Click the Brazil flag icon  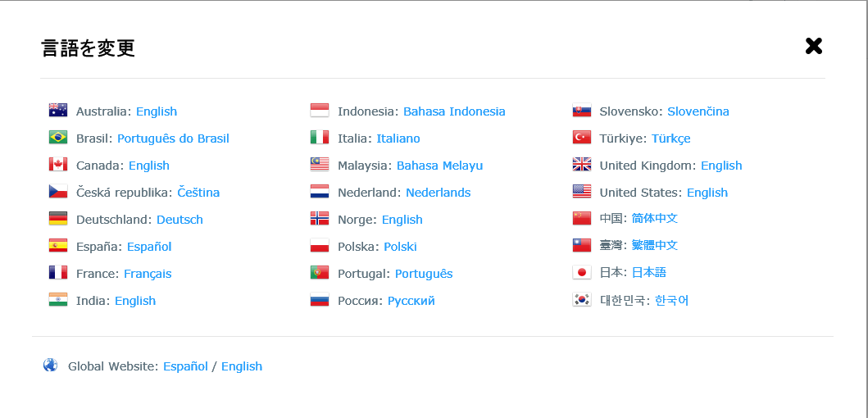pyautogui.click(x=58, y=138)
